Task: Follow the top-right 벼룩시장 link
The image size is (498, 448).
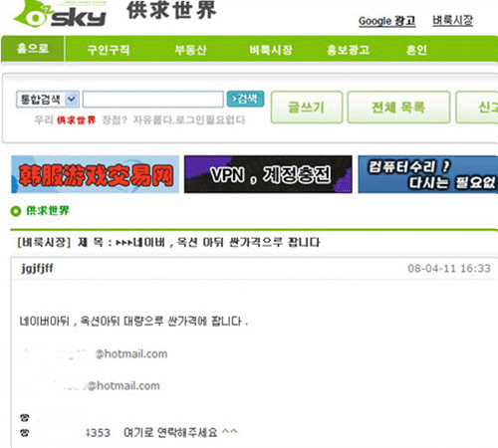Action: click(452, 20)
